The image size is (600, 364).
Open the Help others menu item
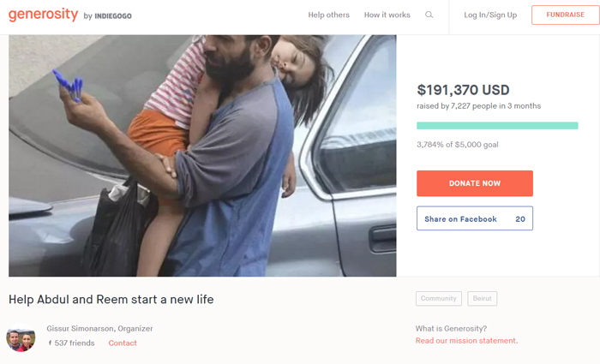(328, 15)
